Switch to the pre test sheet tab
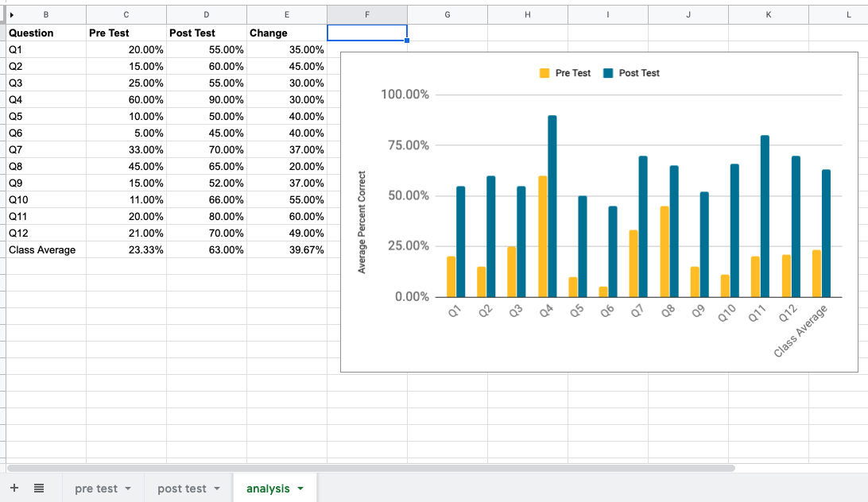The height and width of the screenshot is (502, 868). (x=95, y=488)
